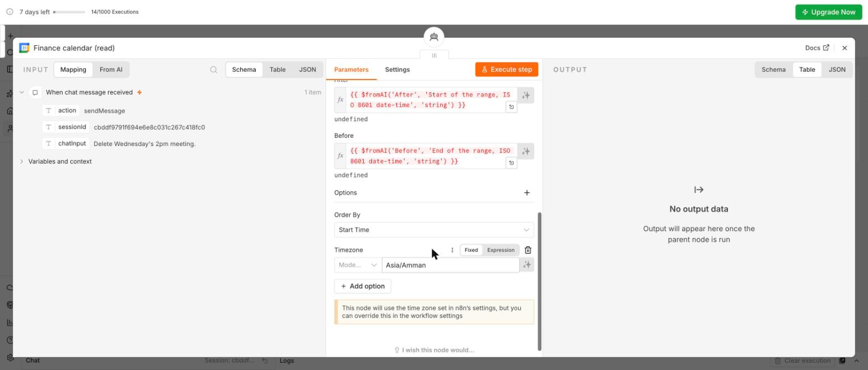This screenshot has width=868, height=370.
Task: Click the Execute step button
Action: point(507,70)
